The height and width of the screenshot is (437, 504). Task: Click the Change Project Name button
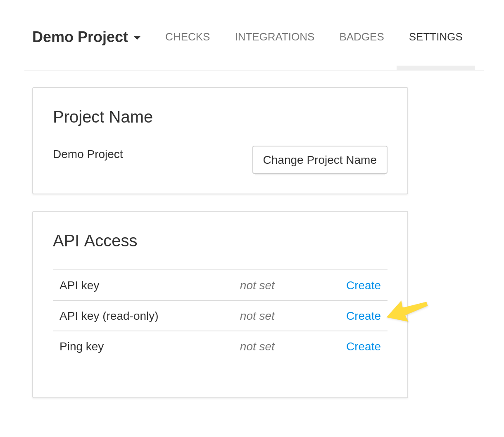320,160
